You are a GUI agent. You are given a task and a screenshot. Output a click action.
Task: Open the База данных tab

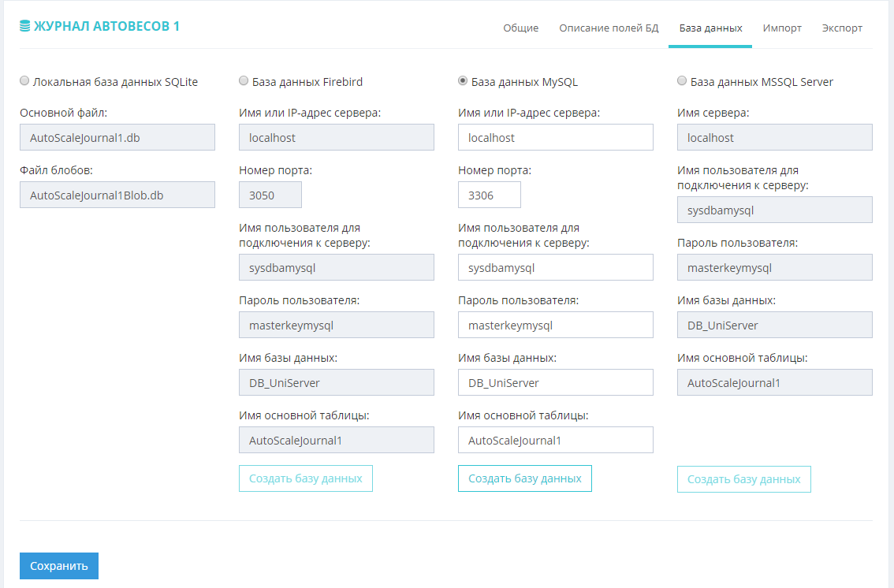(710, 28)
